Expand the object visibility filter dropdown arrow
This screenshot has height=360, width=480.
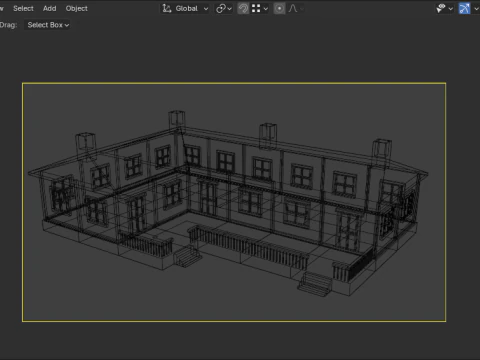click(451, 9)
